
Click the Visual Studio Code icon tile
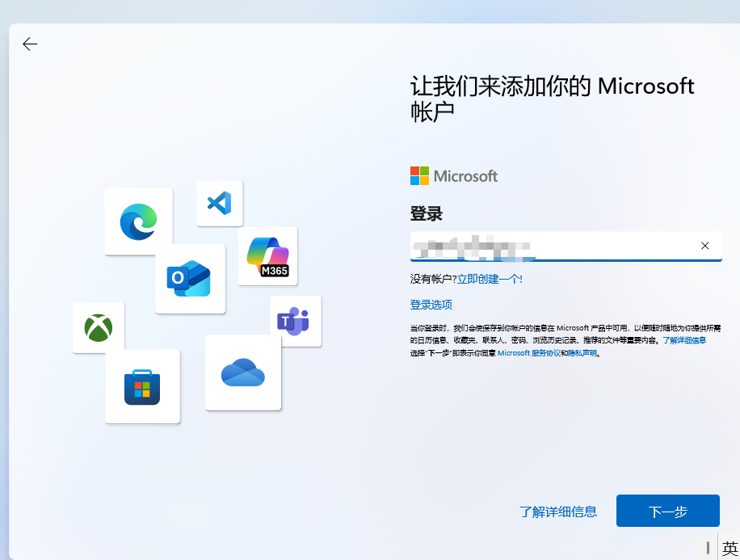coord(220,204)
